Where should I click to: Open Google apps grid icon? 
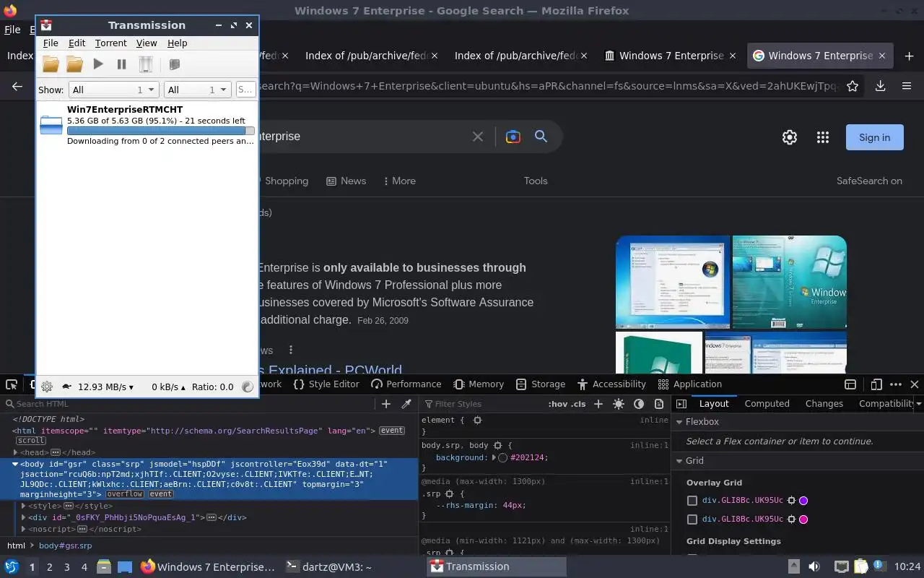[x=823, y=137]
